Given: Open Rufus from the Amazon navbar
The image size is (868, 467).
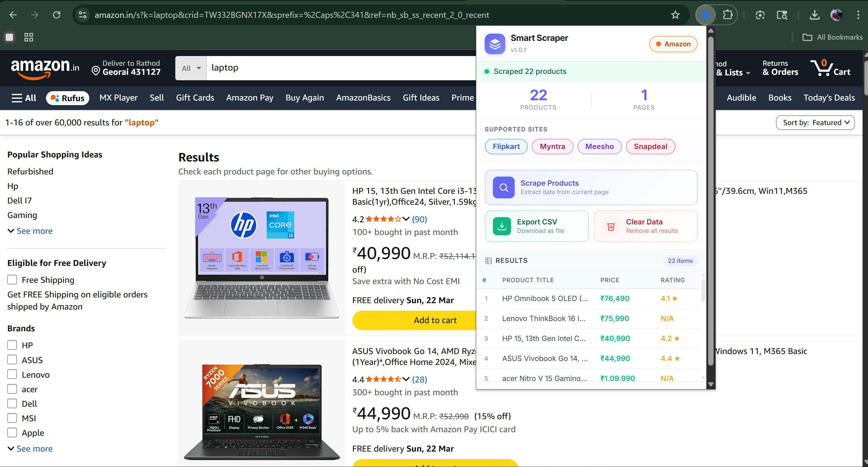Looking at the screenshot, I should [68, 98].
